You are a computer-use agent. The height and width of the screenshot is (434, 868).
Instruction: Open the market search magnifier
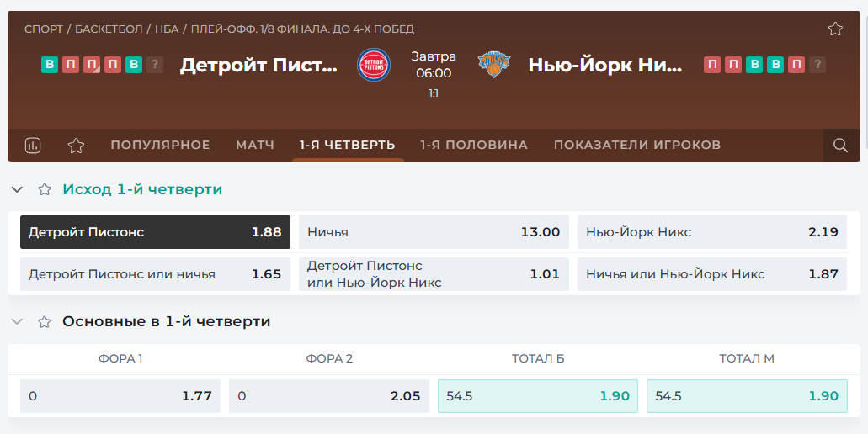(x=840, y=146)
